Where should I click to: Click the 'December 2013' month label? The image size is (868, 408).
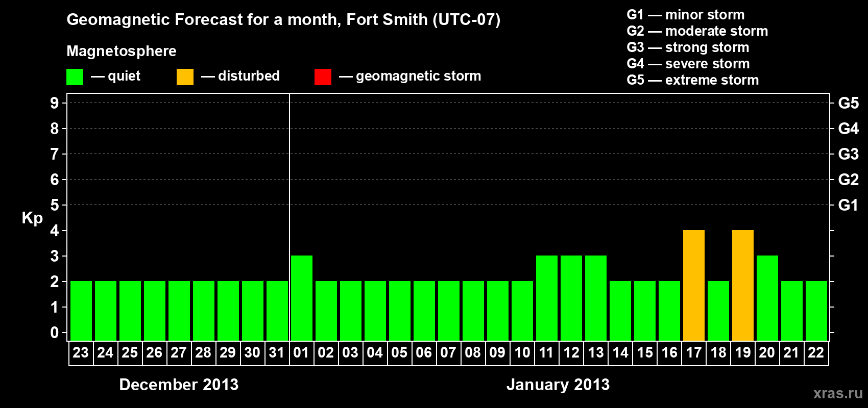[179, 385]
